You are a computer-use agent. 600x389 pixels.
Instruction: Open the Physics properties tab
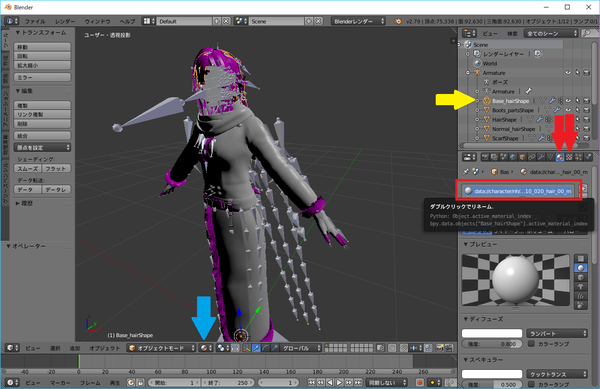pos(588,157)
